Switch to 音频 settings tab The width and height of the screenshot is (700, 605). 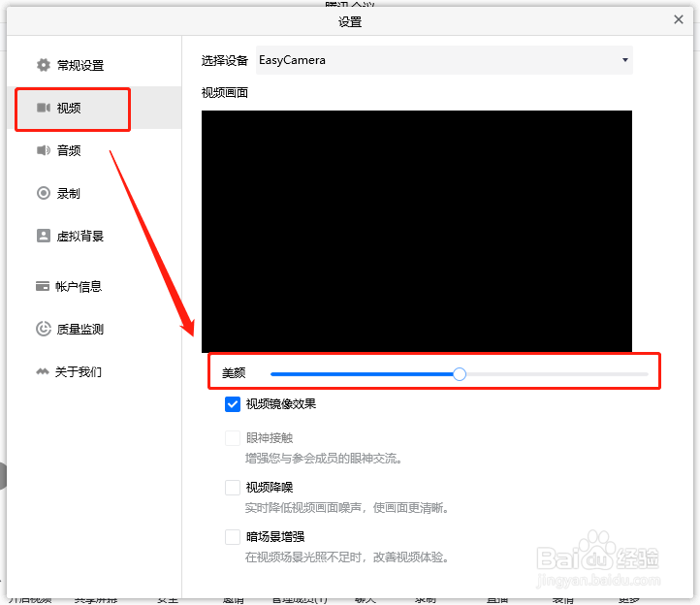[x=94, y=150]
